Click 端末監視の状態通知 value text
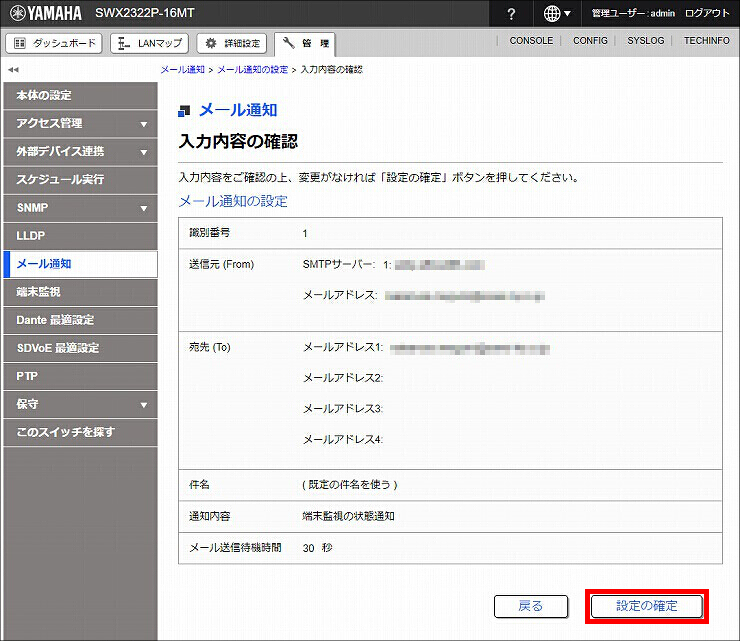 [348, 516]
